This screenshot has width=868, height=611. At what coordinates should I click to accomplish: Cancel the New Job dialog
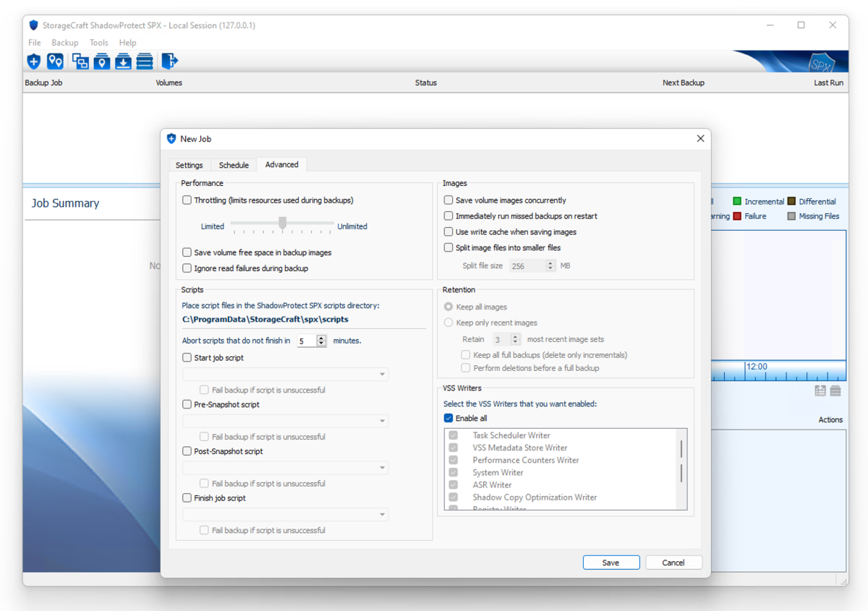click(x=673, y=563)
